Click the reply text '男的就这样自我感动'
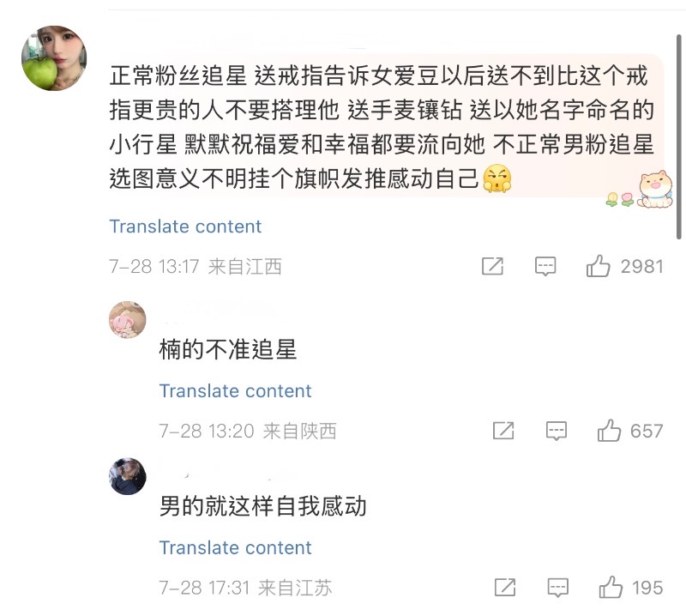The image size is (686, 616). [x=263, y=506]
